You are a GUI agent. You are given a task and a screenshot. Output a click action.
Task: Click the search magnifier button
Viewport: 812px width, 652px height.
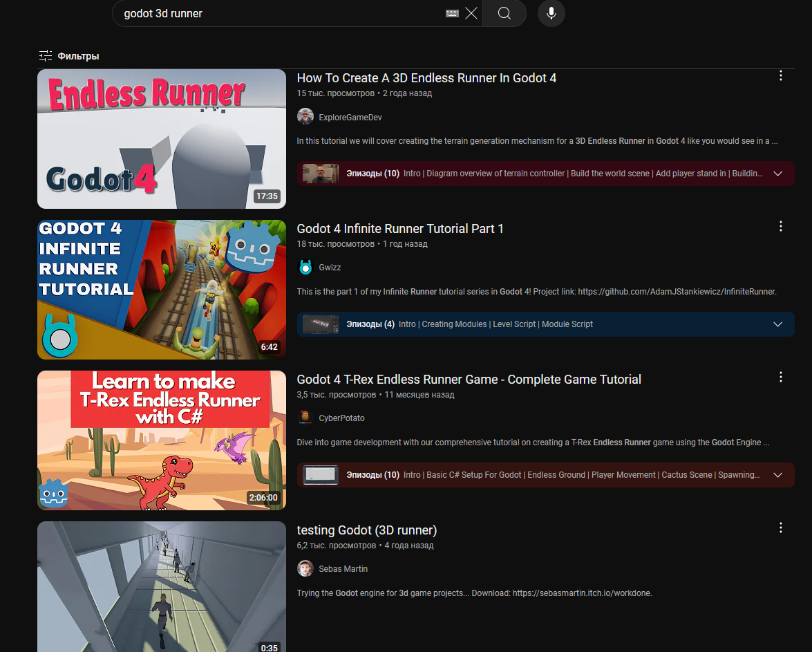[504, 13]
